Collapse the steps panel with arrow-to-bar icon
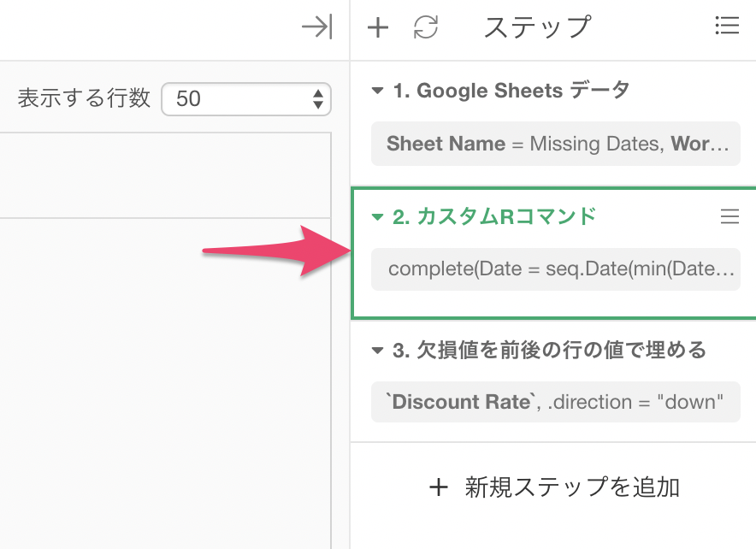756x549 pixels. click(x=316, y=27)
